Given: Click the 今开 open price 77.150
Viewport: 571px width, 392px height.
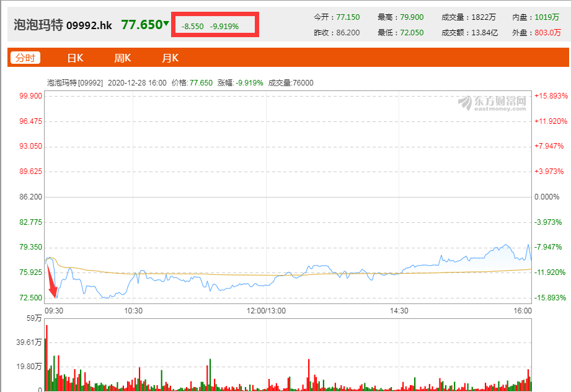Looking at the screenshot, I should [x=348, y=17].
